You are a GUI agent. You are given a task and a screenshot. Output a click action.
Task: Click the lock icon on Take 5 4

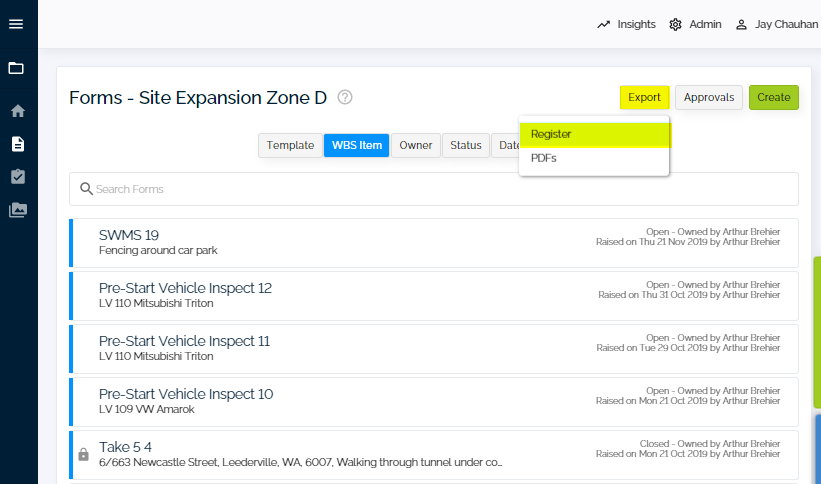click(x=83, y=454)
